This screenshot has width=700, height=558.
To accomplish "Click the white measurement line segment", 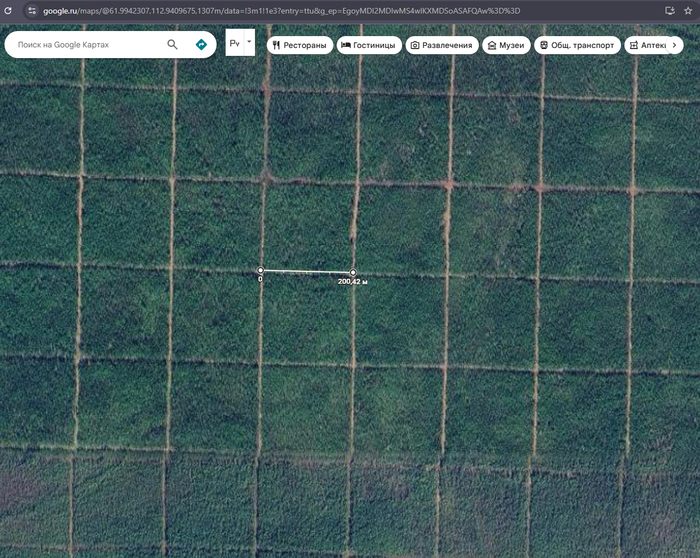I will coord(306,271).
